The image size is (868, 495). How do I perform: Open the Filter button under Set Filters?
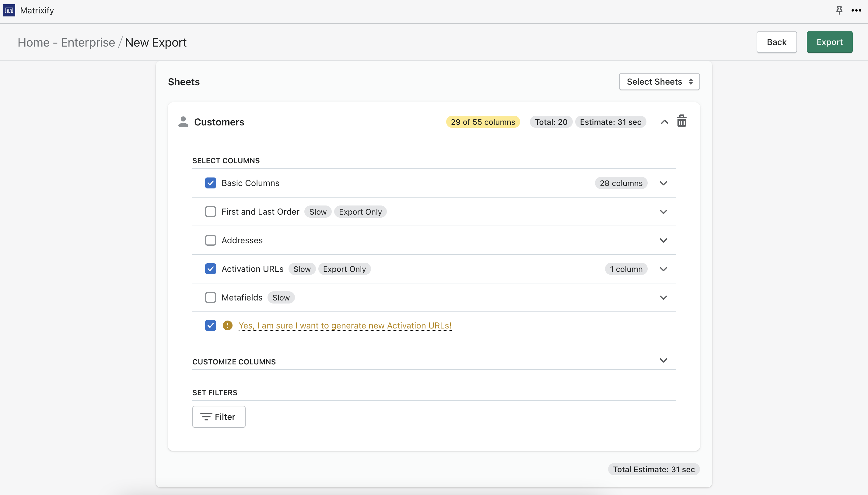(219, 416)
